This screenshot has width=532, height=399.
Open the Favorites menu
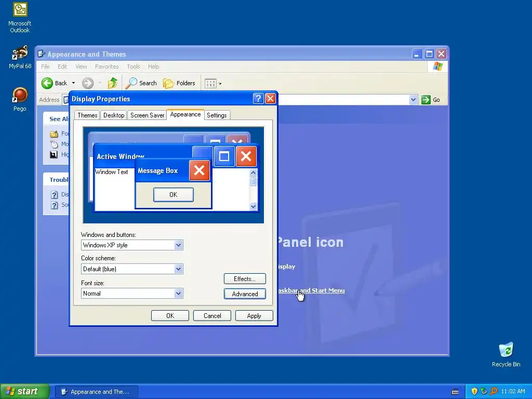click(x=107, y=66)
